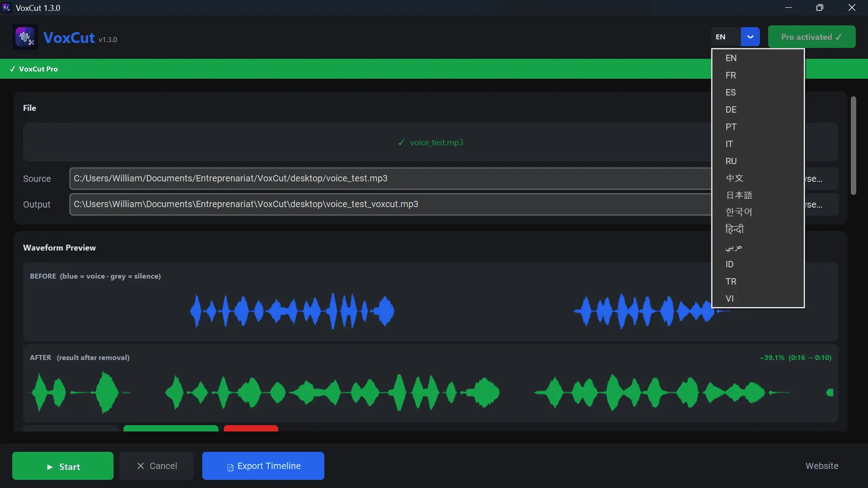868x488 pixels.
Task: Click the VoxCut logo icon
Action: (x=25, y=37)
